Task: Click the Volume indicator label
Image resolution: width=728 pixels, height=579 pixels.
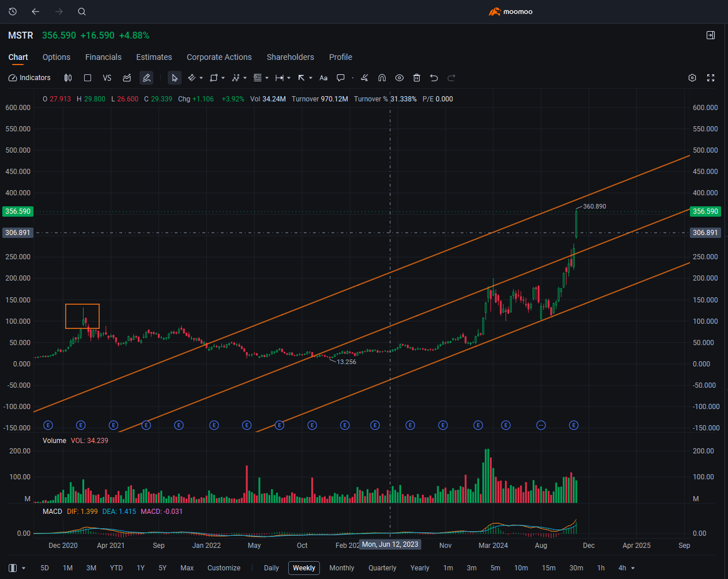Action: point(54,441)
